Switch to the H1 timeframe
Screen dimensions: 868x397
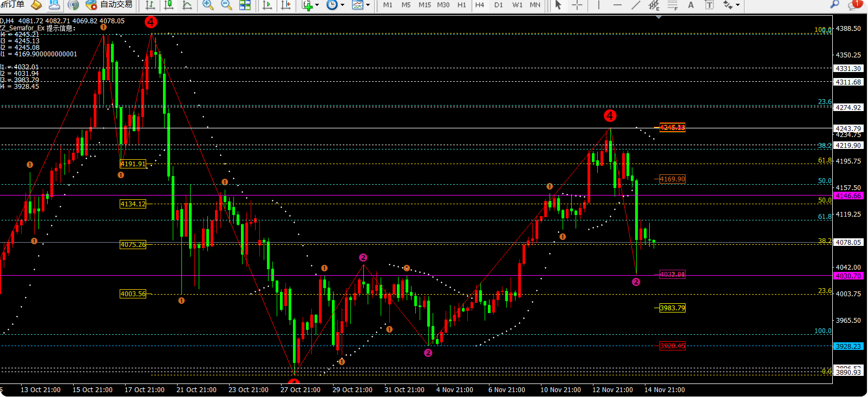[x=461, y=5]
